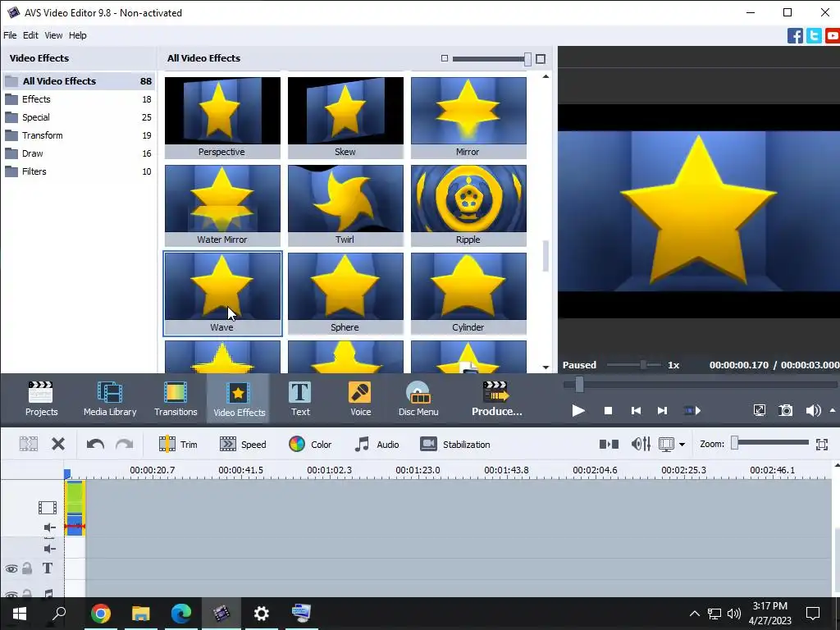
Task: Select the Video Effects button
Action: pos(239,399)
